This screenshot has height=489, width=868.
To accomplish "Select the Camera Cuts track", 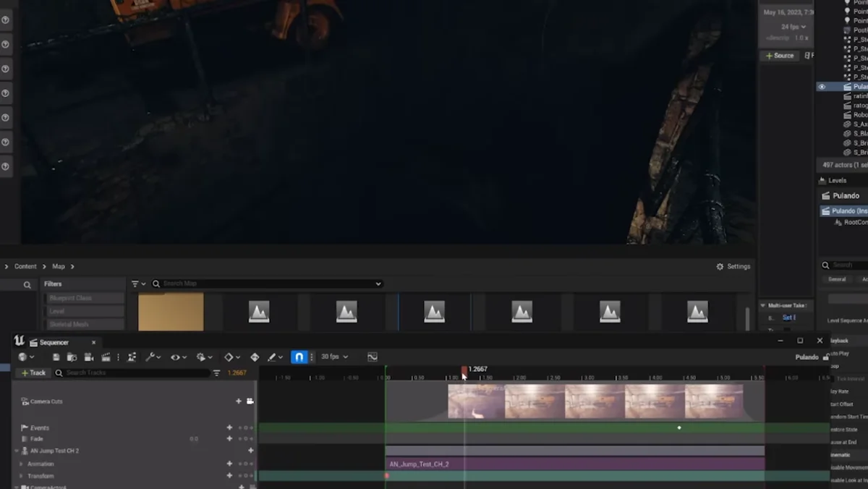I will 46,401.
